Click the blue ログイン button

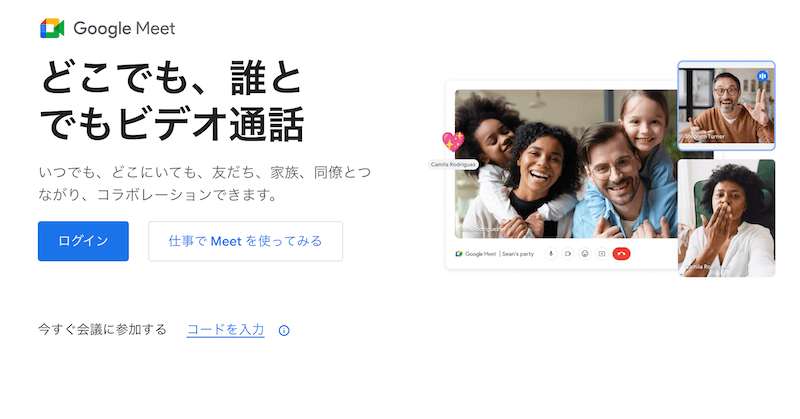83,241
